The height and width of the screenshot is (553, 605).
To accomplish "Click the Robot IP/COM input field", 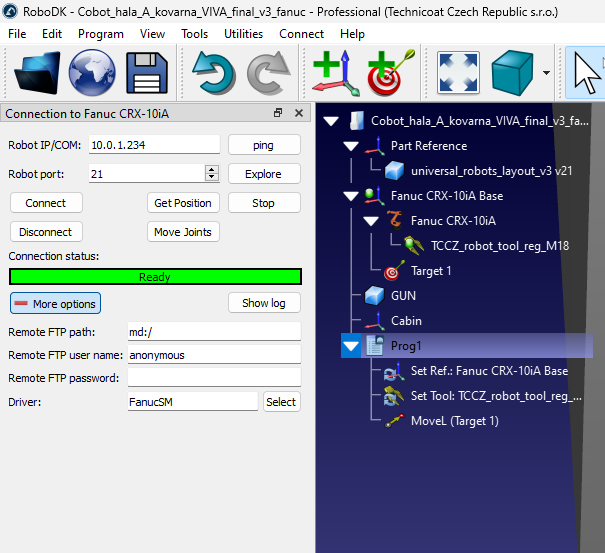I will (x=154, y=145).
